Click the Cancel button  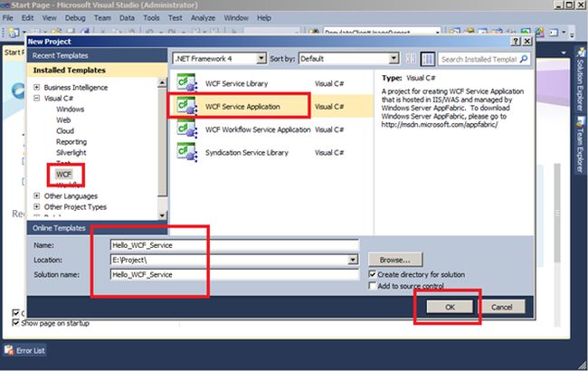(502, 307)
